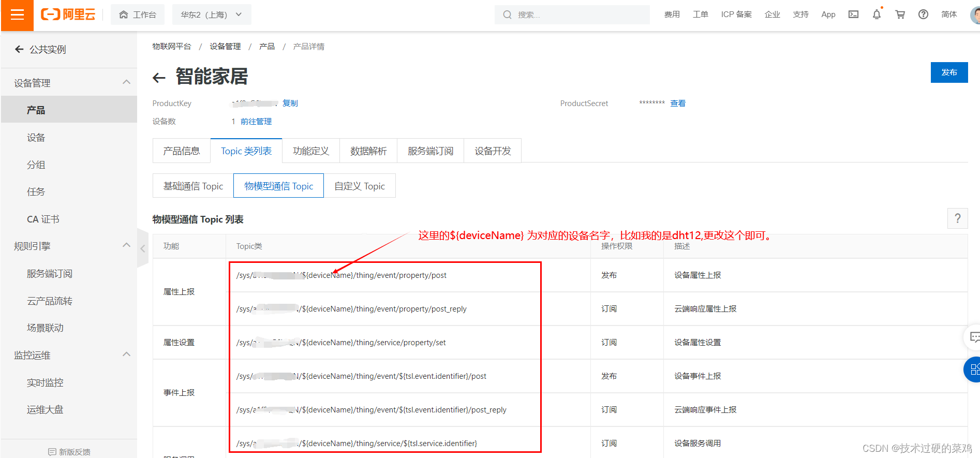Click the blue 发布 button
The image size is (980, 458).
point(949,72)
